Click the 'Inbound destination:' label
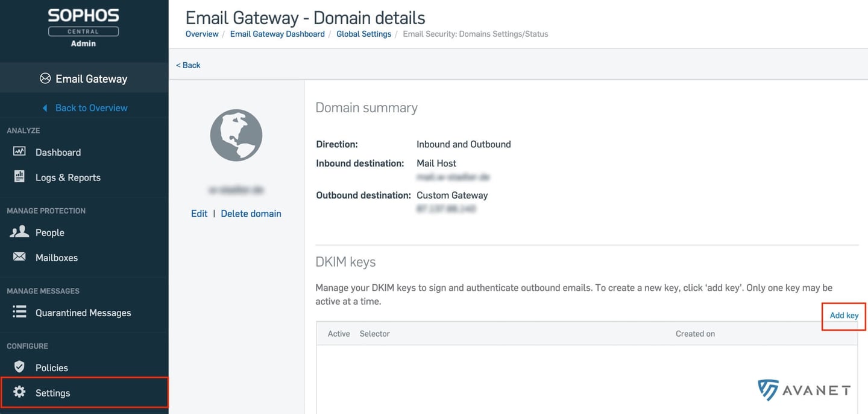Screen dimensions: 868x414 (360, 164)
